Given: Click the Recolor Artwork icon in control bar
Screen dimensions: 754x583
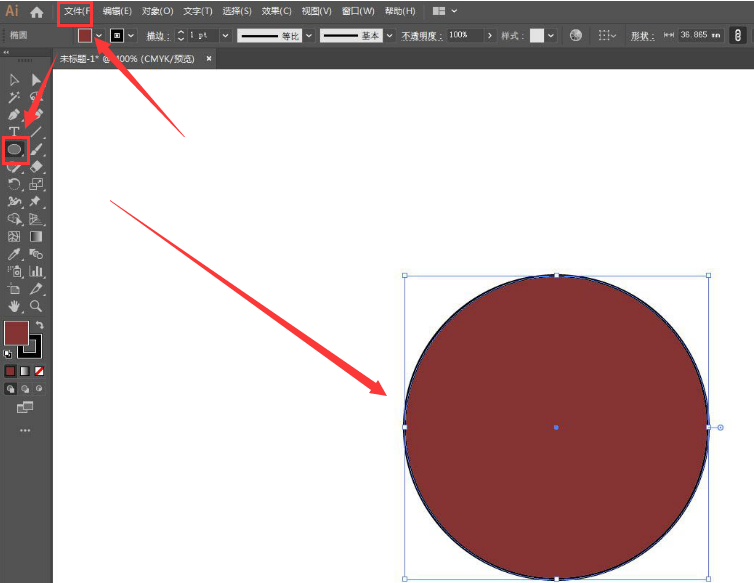Looking at the screenshot, I should click(x=576, y=35).
